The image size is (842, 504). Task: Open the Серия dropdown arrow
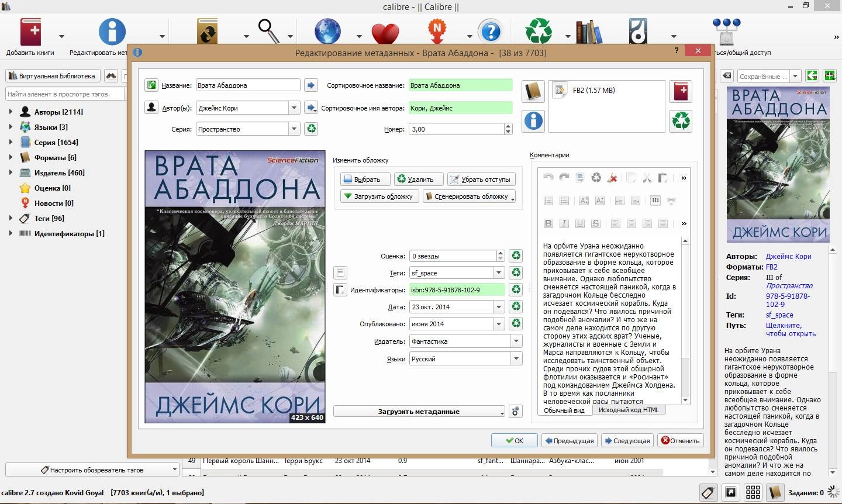294,129
